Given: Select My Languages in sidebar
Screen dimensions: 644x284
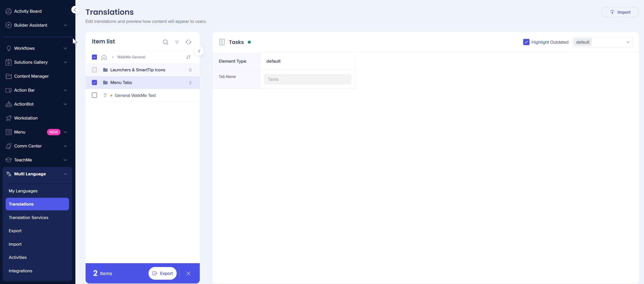Looking at the screenshot, I should click(23, 191).
